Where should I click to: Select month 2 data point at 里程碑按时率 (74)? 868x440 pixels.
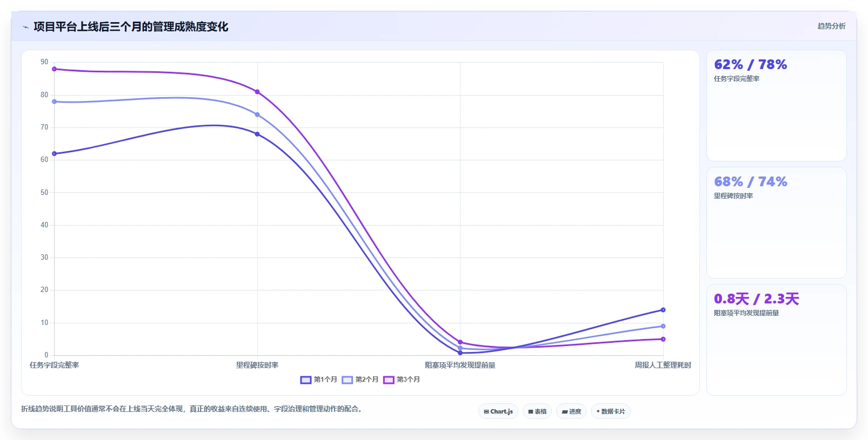(x=257, y=114)
